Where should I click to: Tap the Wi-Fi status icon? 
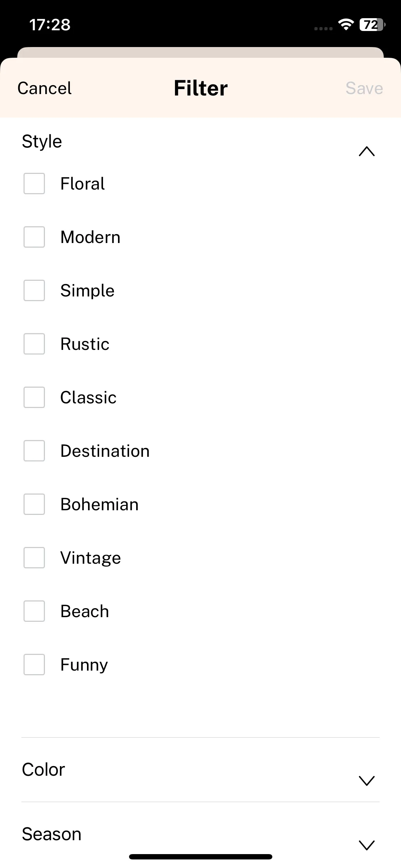[x=346, y=25]
